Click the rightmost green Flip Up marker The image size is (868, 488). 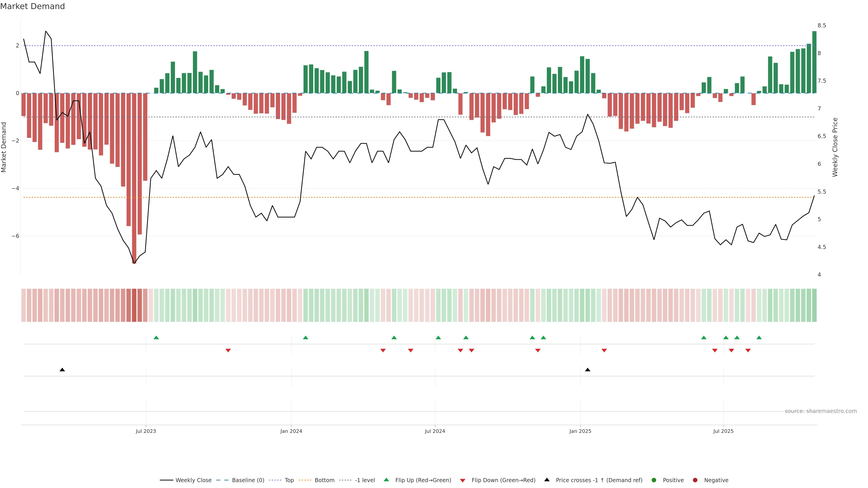(759, 338)
